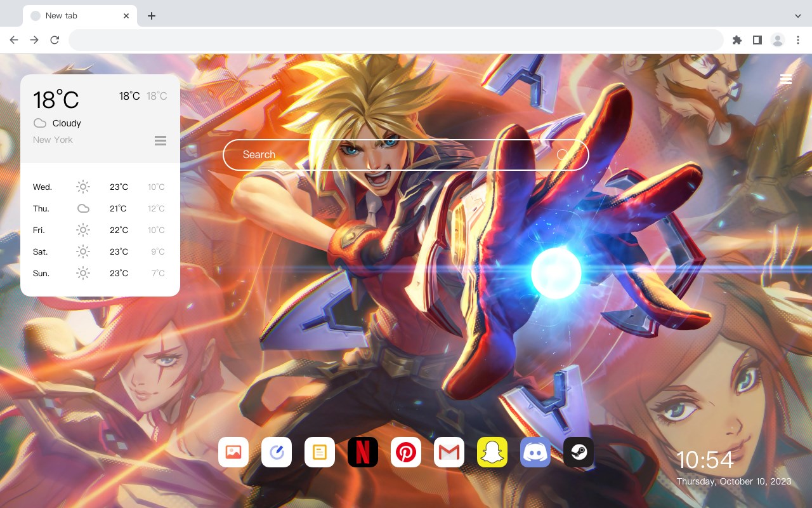Reload the current page

pos(55,40)
